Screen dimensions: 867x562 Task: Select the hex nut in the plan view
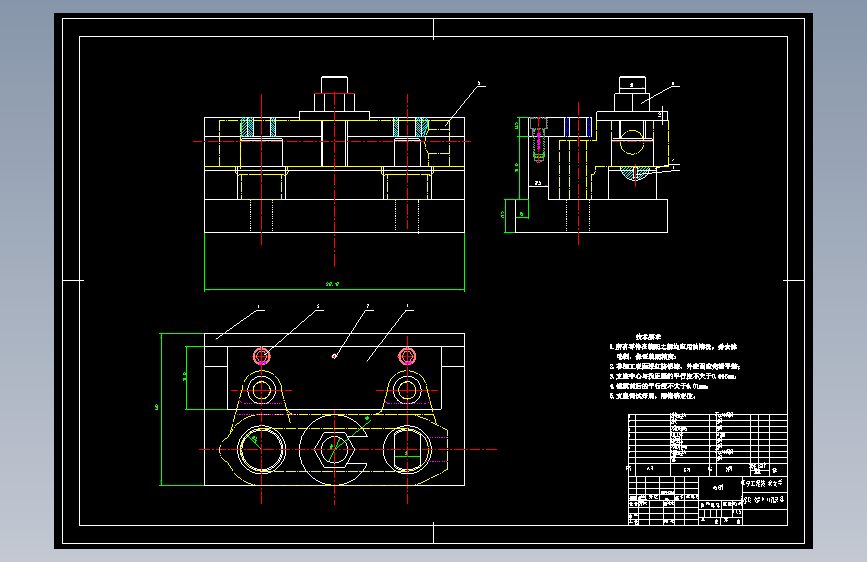coord(334,449)
